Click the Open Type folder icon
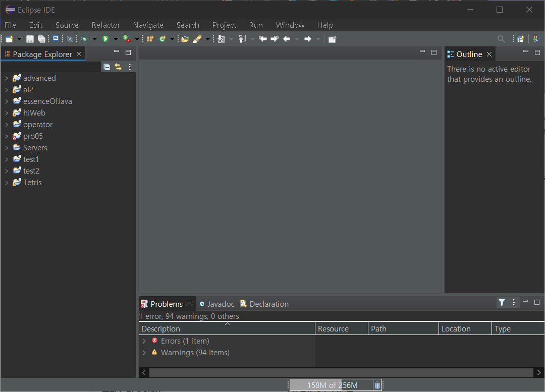 click(185, 39)
